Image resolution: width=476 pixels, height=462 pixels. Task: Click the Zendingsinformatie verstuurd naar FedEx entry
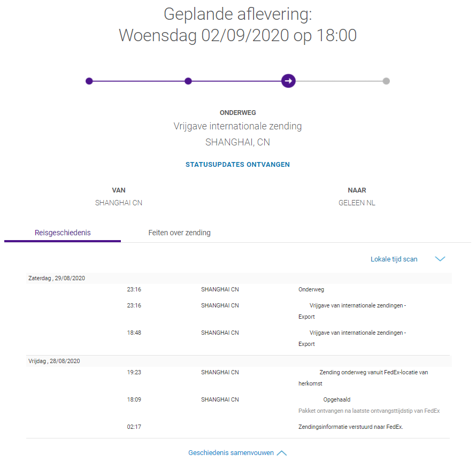point(350,427)
